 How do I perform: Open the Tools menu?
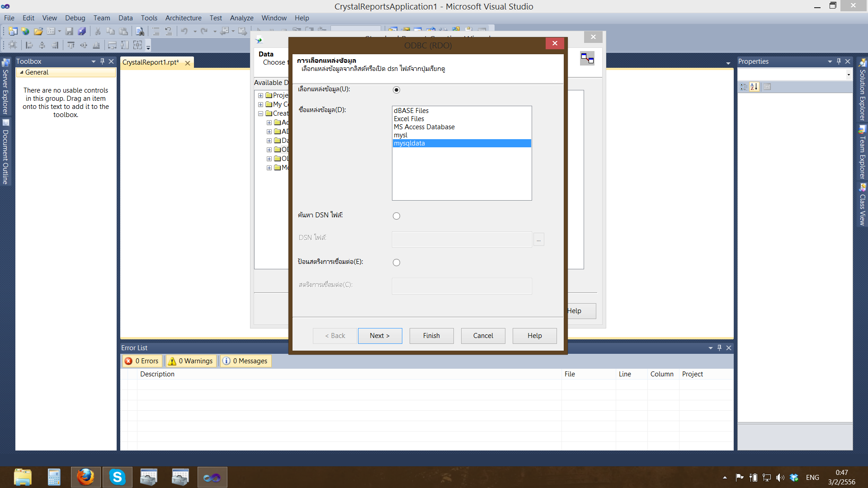(x=149, y=18)
